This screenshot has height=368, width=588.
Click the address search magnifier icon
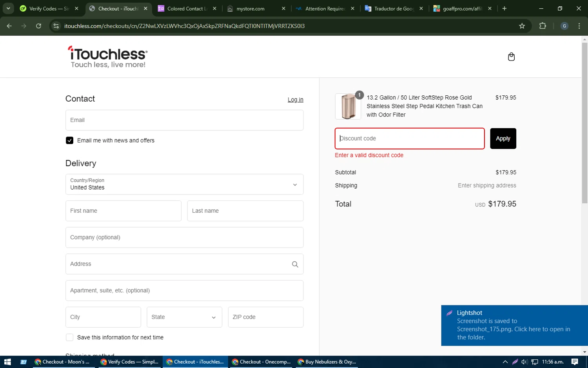coord(295,264)
